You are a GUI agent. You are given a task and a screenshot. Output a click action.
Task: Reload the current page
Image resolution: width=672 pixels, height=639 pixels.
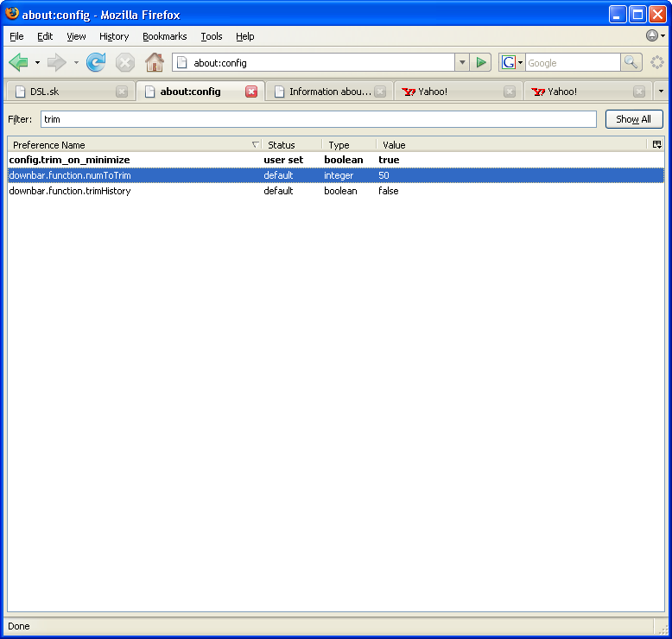[x=96, y=62]
